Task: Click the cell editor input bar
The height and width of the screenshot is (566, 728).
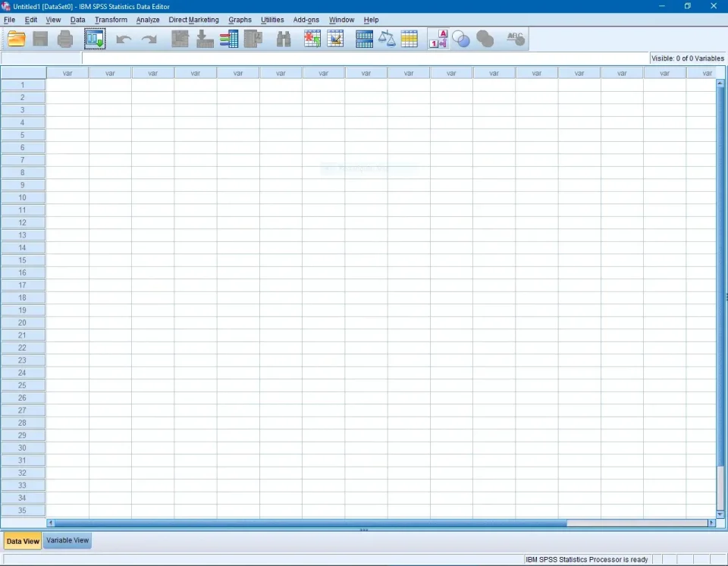Action: click(x=364, y=58)
